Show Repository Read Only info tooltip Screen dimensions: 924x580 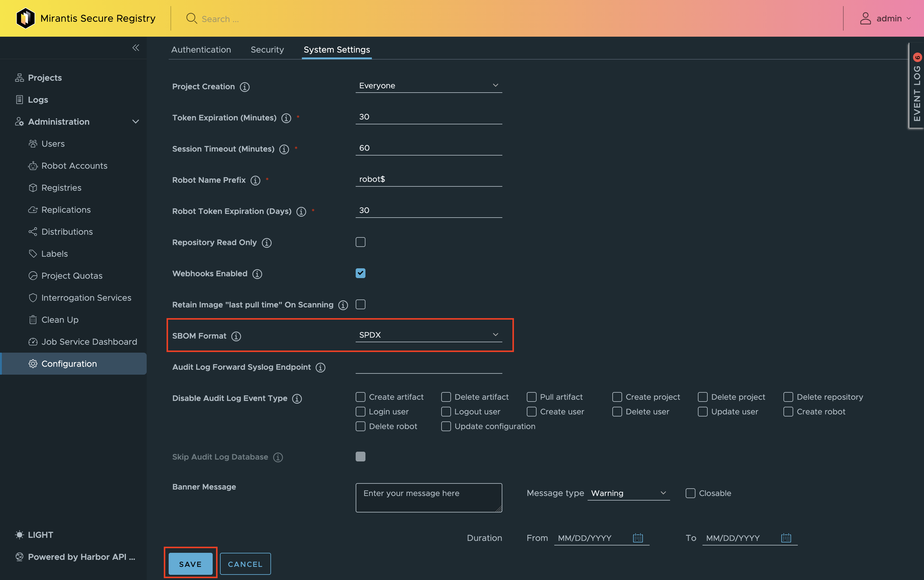(x=266, y=243)
